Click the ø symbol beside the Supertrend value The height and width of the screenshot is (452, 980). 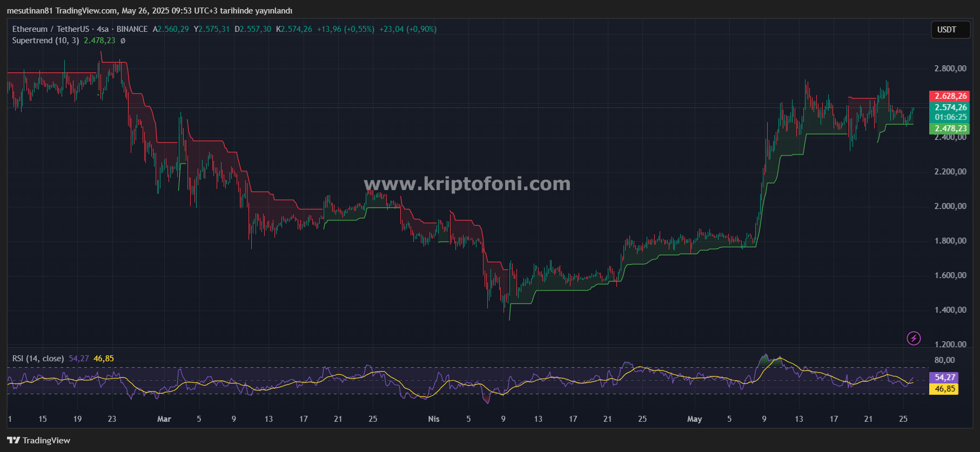click(123, 41)
